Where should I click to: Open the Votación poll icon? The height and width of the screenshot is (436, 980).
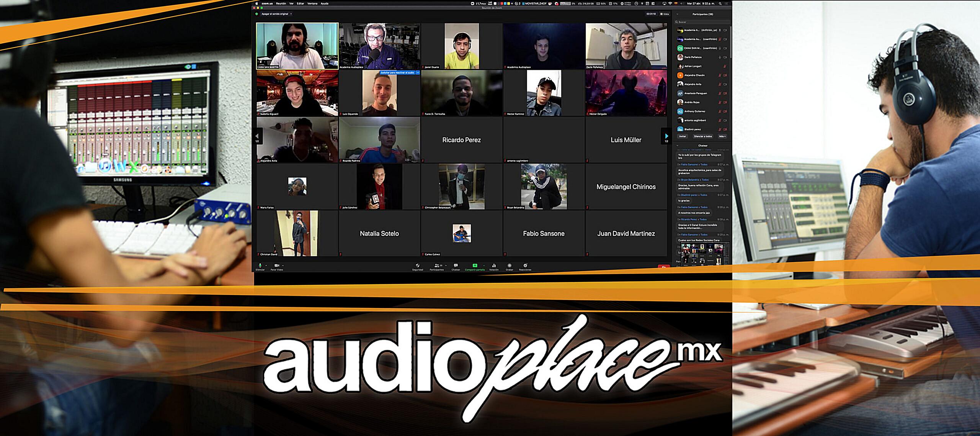494,266
